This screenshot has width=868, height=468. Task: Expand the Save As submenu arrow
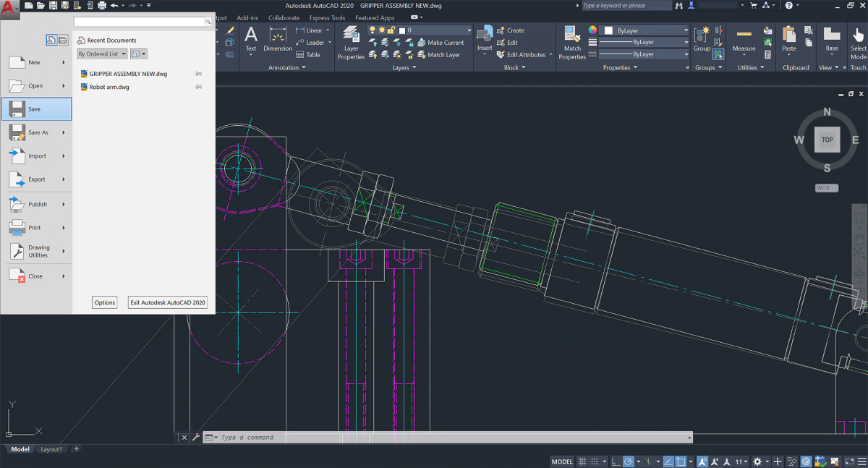click(x=64, y=132)
